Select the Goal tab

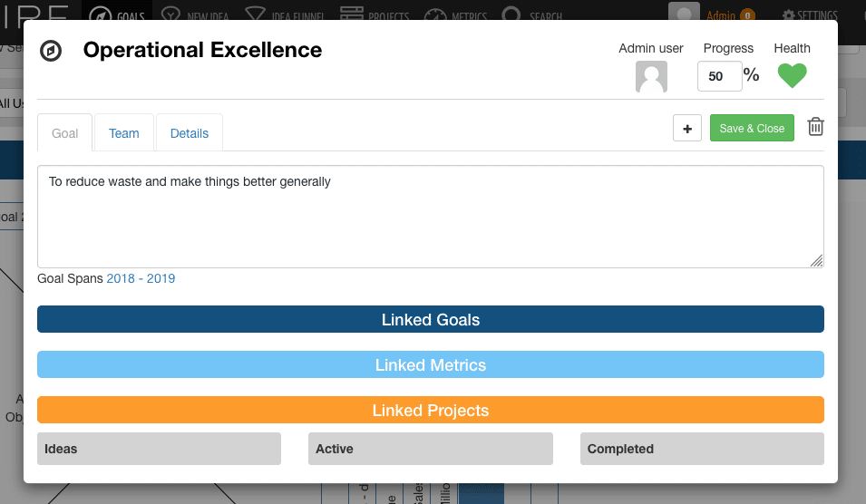tap(64, 133)
